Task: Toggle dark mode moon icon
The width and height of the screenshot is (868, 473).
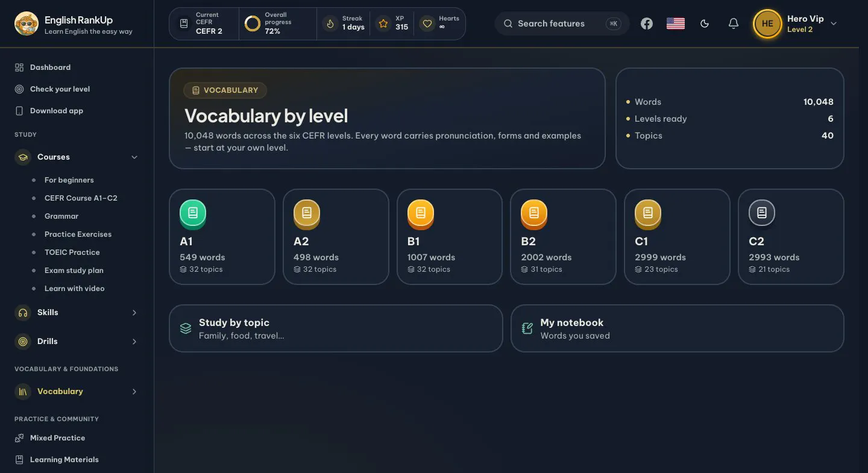Action: (705, 23)
